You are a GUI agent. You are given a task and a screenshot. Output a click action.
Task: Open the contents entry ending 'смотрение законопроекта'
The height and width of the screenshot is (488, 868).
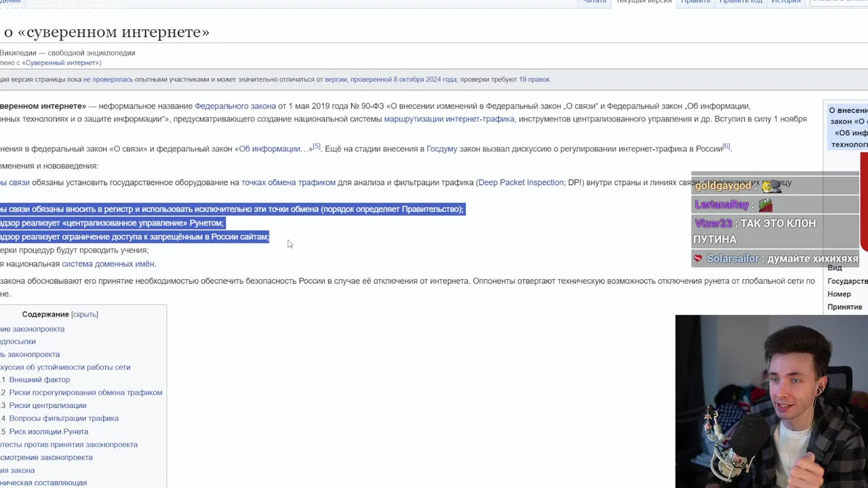46,457
